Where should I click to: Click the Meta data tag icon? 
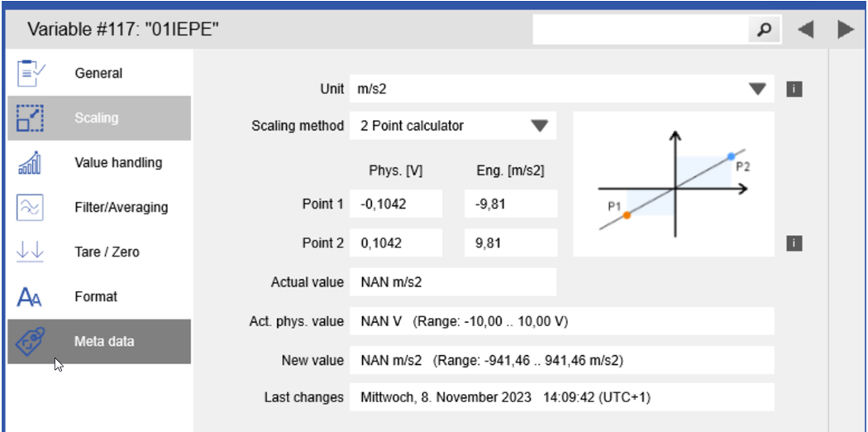(30, 341)
